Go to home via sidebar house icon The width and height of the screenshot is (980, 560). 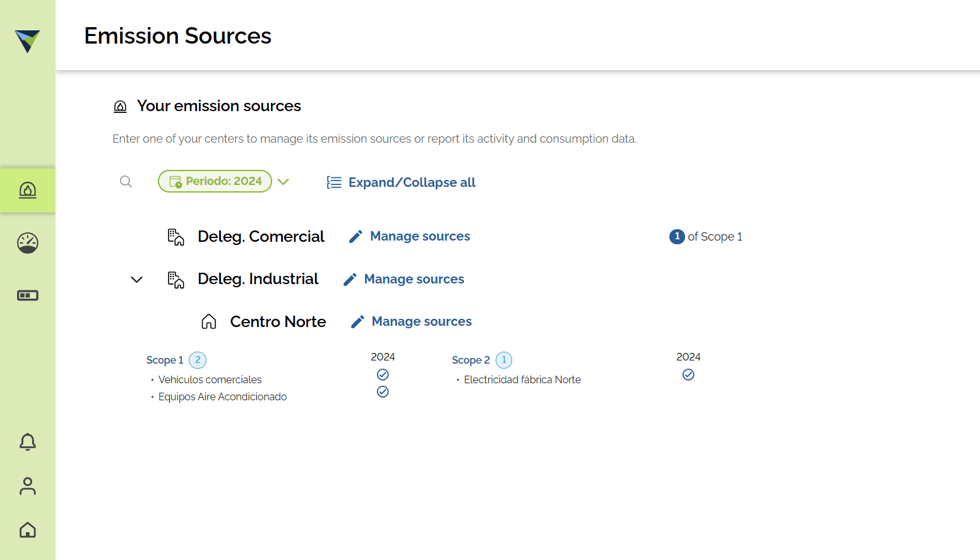(28, 530)
